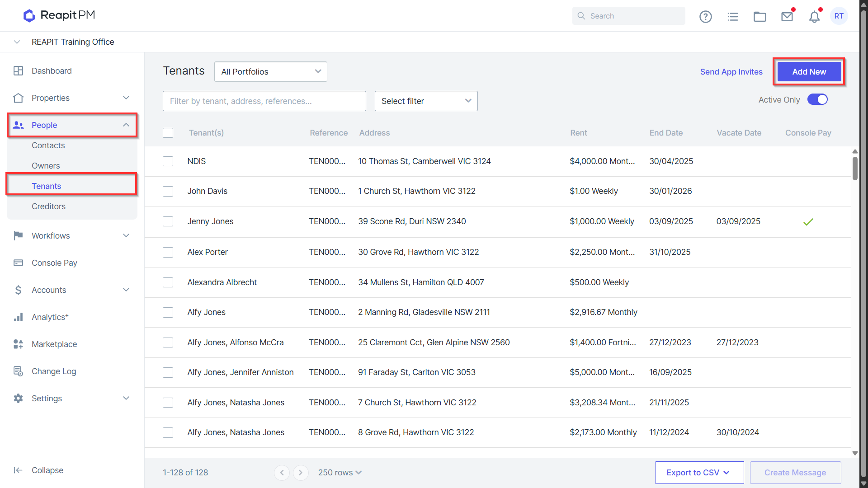Click the top Search box

point(628,16)
